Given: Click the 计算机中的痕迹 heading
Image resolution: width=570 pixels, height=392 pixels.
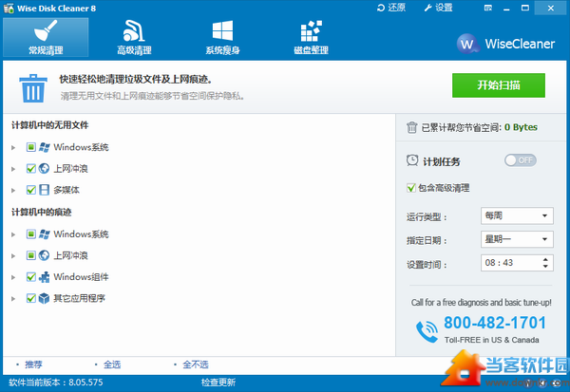Looking at the screenshot, I should tap(41, 213).
